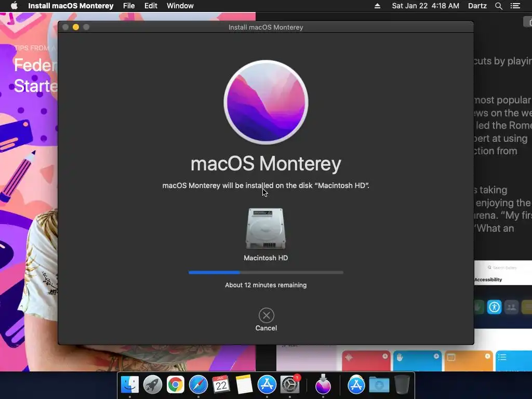The image size is (532, 399).
Task: Click the red shortcut card in background window
Action: click(x=366, y=361)
